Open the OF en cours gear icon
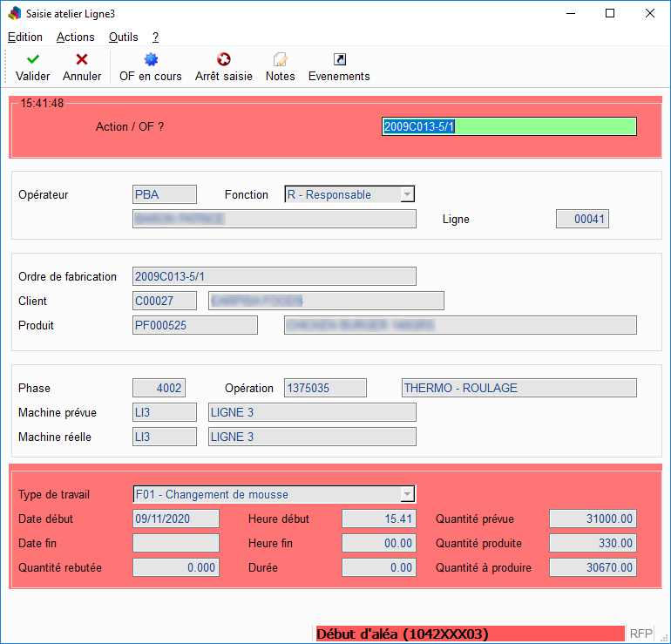 [151, 59]
